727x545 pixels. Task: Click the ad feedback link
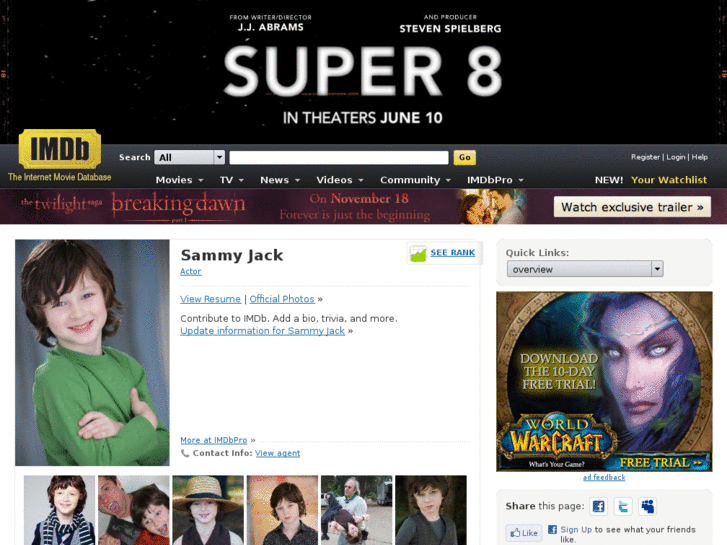tap(604, 477)
